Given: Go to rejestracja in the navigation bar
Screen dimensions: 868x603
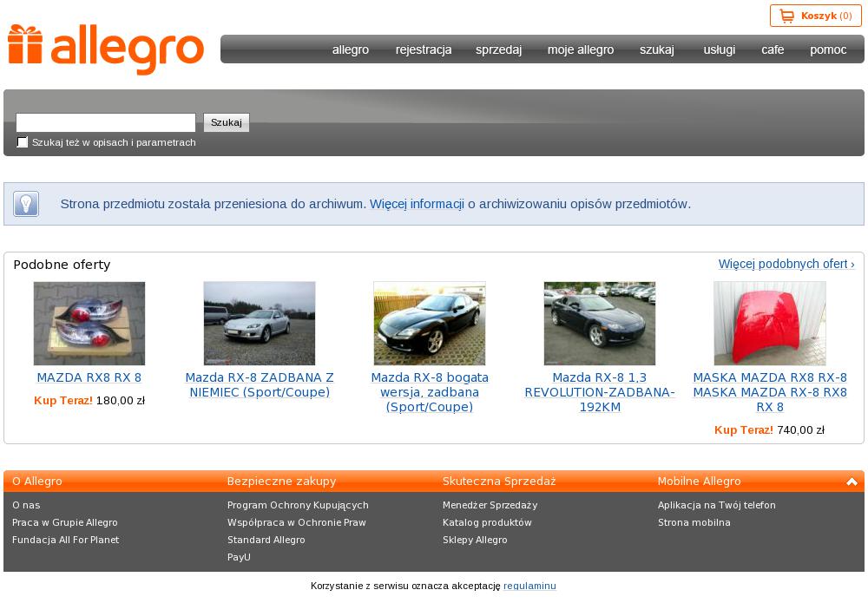Looking at the screenshot, I should pyautogui.click(x=424, y=49).
